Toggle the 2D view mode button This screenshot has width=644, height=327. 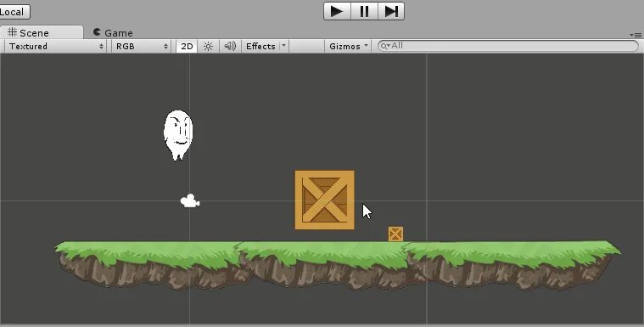(187, 46)
